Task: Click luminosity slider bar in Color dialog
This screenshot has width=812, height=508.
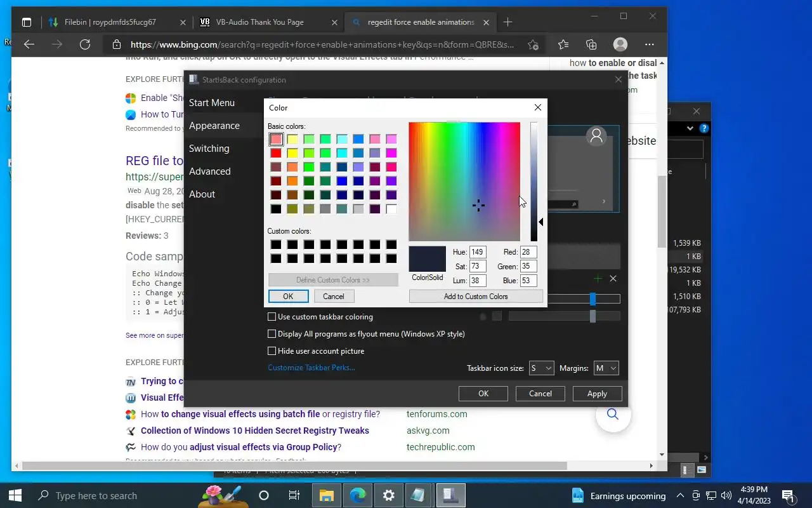Action: click(534, 182)
